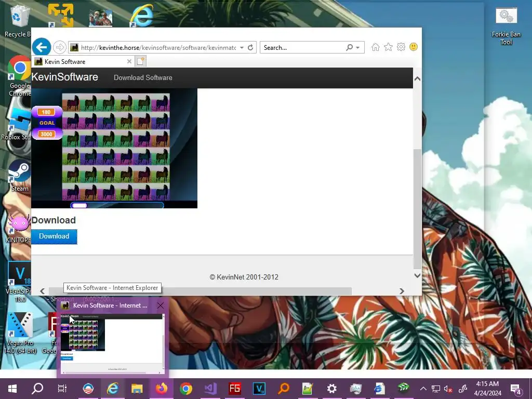
Task: Click the horizontal scroll left arrow
Action: (x=43, y=291)
